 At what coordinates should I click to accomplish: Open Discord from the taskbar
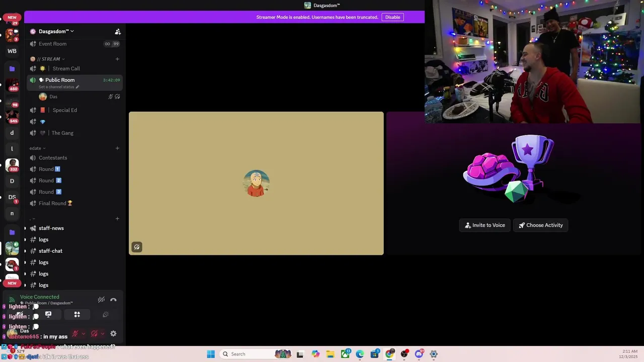click(419, 354)
